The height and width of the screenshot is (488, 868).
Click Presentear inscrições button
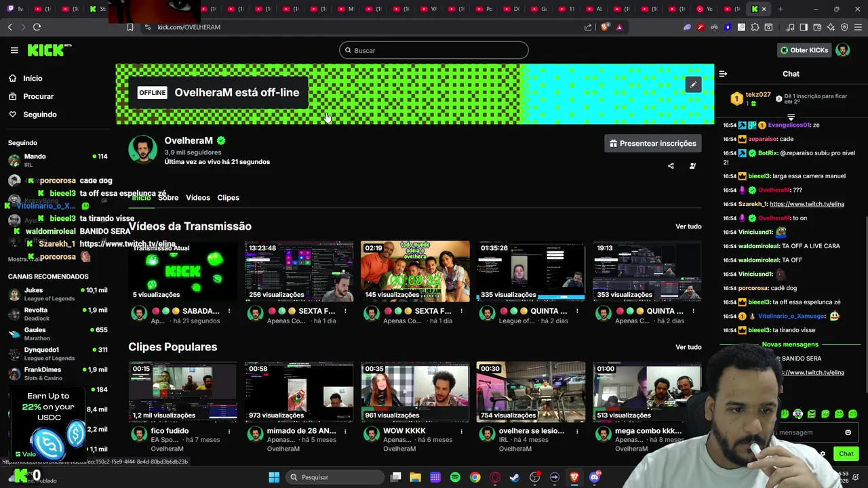[652, 143]
